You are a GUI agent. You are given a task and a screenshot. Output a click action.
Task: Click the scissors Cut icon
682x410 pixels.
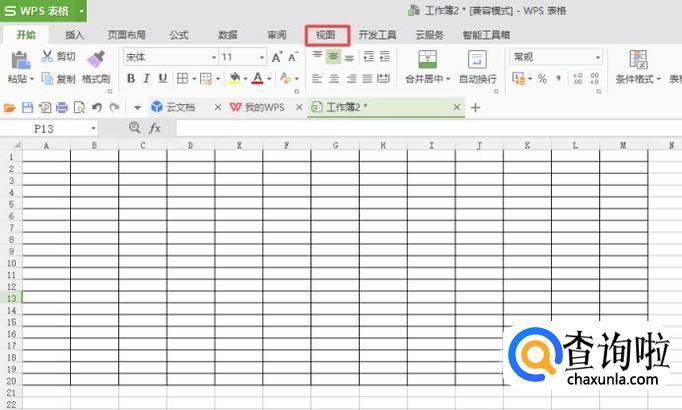coord(47,56)
